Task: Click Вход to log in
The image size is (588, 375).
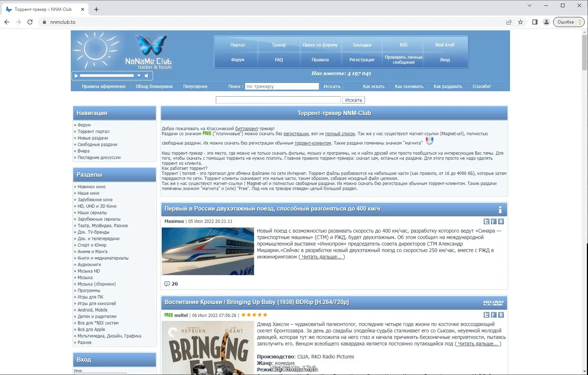Action: (x=445, y=60)
